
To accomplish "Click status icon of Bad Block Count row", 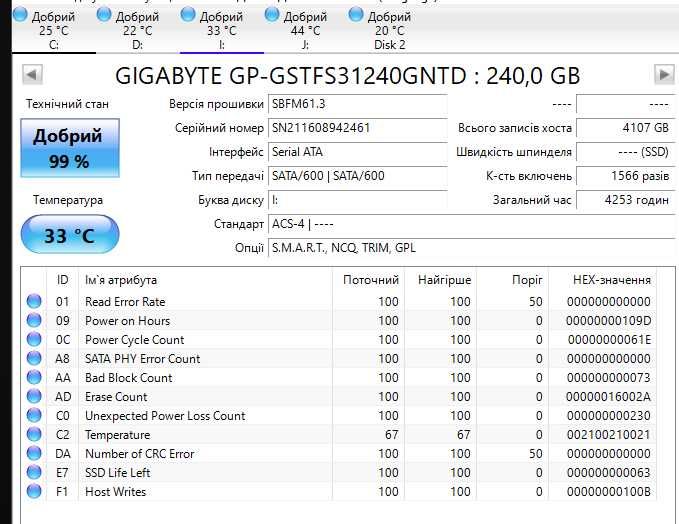I will 34,377.
